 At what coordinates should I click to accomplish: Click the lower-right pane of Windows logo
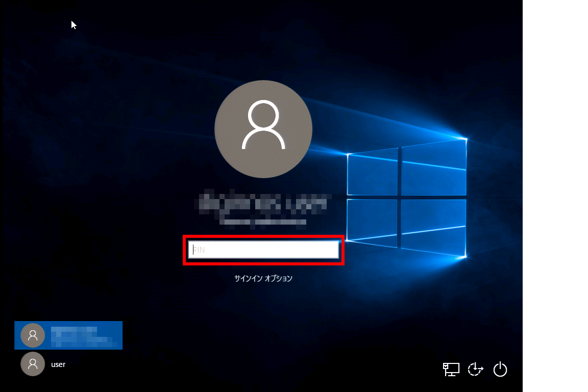(x=433, y=227)
